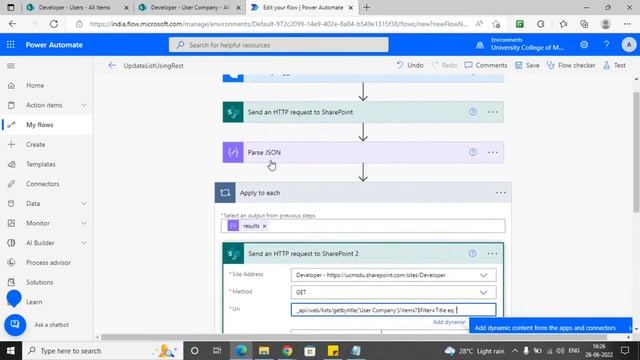Go back from UpdateListUsingRest flow
The height and width of the screenshot is (360, 640).
pyautogui.click(x=112, y=65)
